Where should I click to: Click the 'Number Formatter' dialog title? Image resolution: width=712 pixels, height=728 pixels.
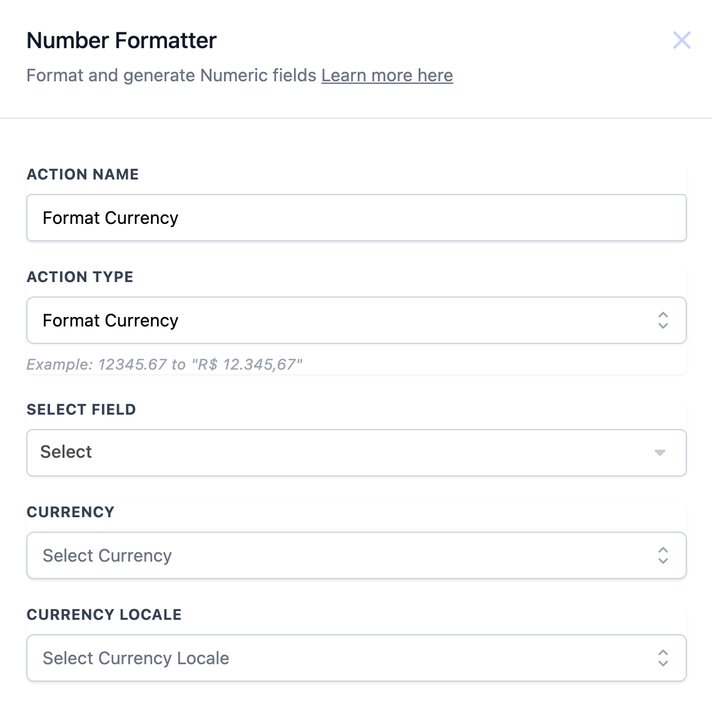point(121,41)
